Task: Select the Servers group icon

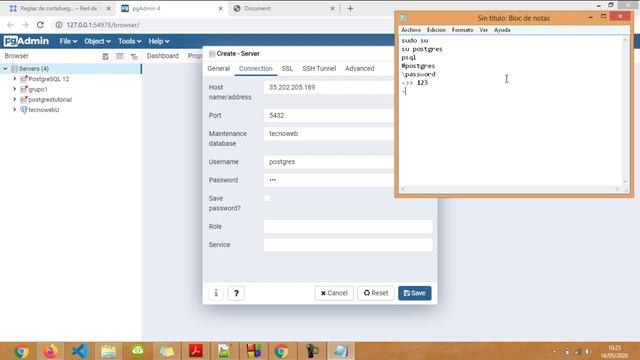Action: [x=15, y=69]
